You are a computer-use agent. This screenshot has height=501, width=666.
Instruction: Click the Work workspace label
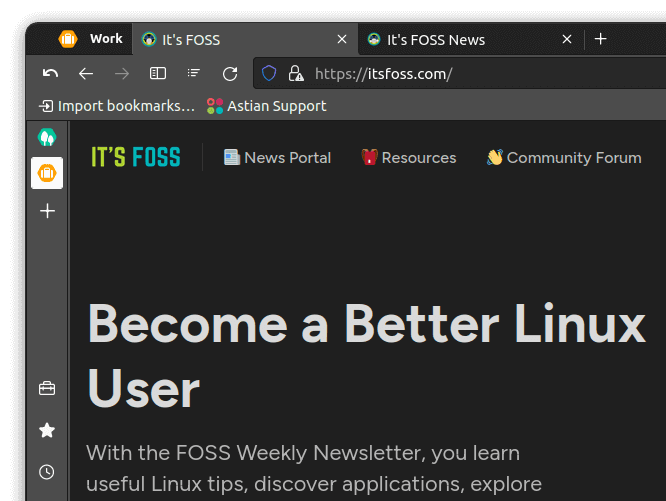pyautogui.click(x=106, y=39)
